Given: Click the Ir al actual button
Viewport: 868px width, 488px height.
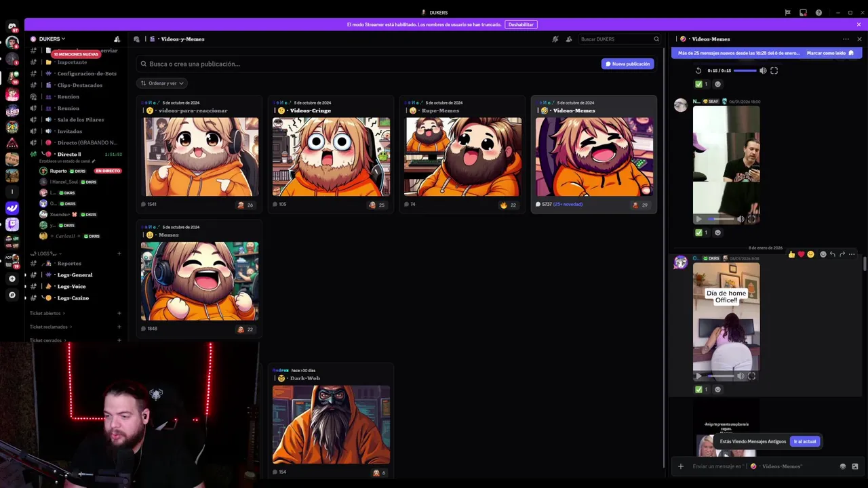Looking at the screenshot, I should 805,441.
